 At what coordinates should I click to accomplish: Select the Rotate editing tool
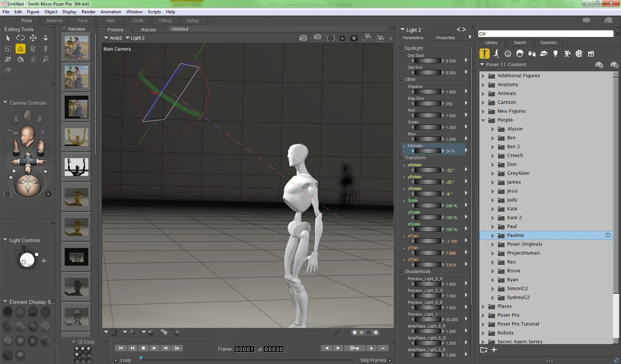[x=20, y=38]
